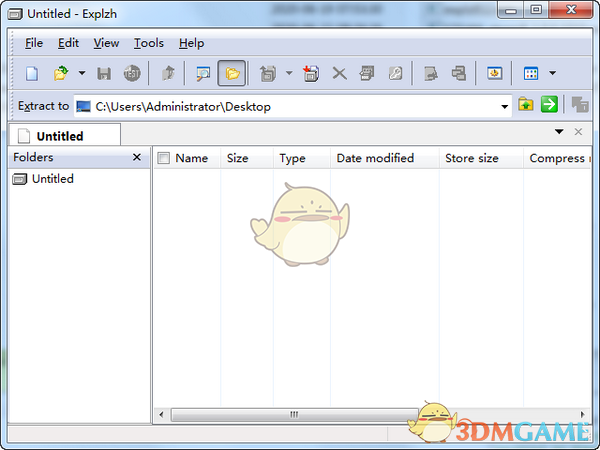Click the key (password) toolbar icon
This screenshot has height=450, width=600.
(395, 73)
